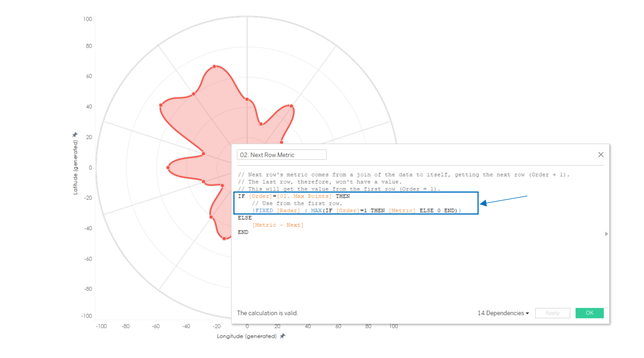Click the [01. Max Points] field reference

304,196
